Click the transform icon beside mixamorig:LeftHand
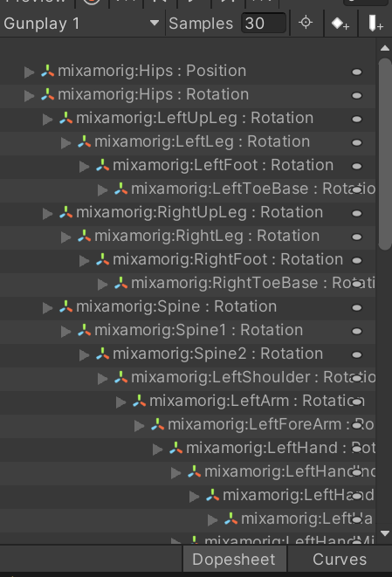The image size is (392, 577). click(176, 448)
